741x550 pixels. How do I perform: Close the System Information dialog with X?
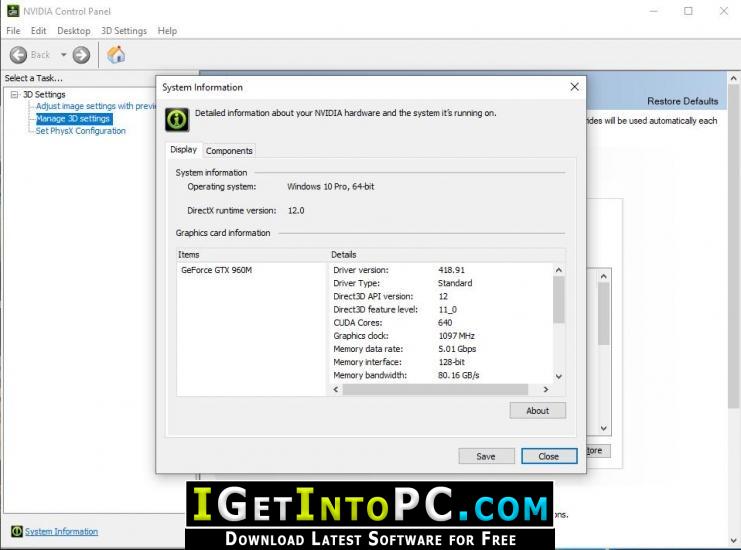tap(574, 87)
